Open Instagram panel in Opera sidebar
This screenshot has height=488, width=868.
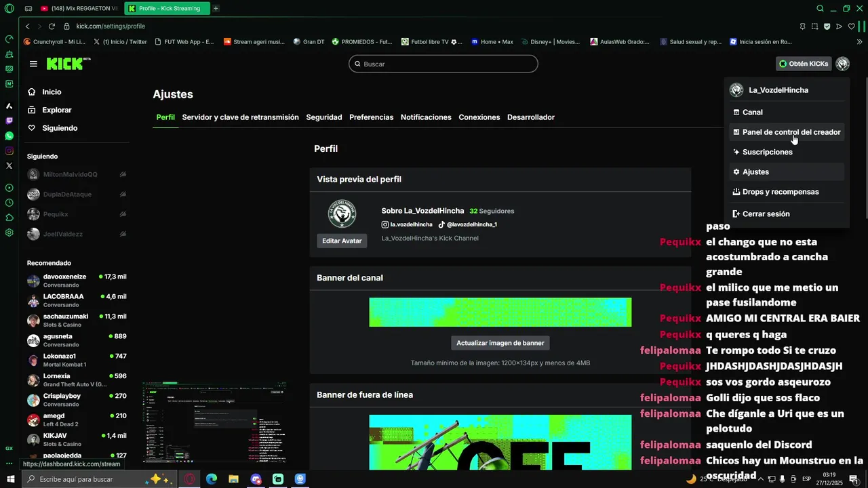click(x=9, y=151)
